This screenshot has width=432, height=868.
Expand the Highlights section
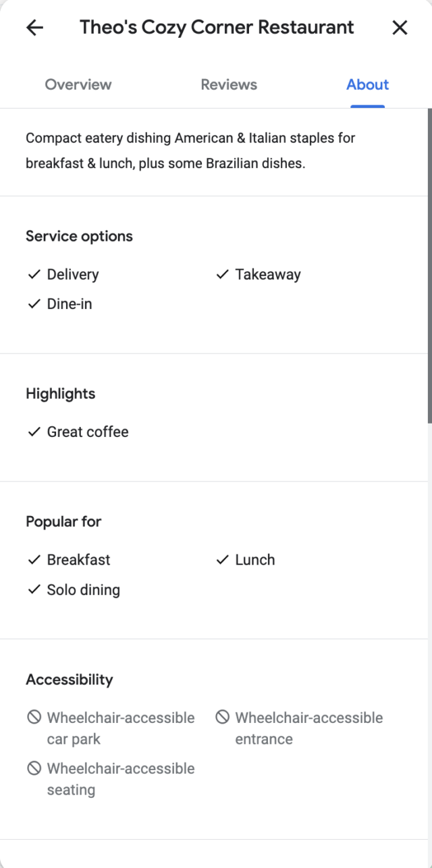click(60, 393)
